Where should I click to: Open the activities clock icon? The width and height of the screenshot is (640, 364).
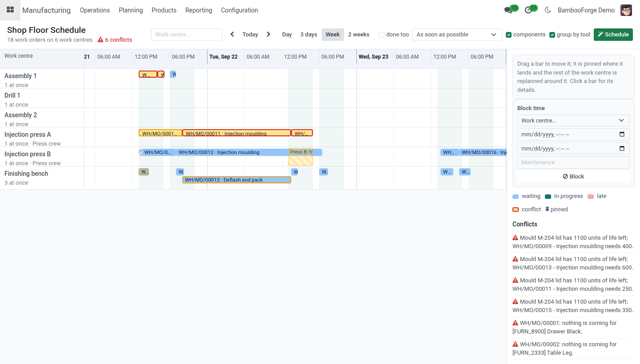click(x=528, y=10)
